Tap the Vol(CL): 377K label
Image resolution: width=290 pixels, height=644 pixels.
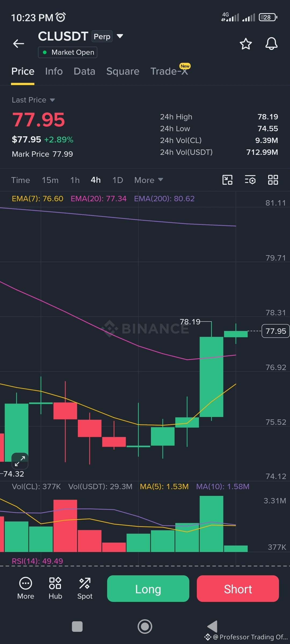coord(36,486)
